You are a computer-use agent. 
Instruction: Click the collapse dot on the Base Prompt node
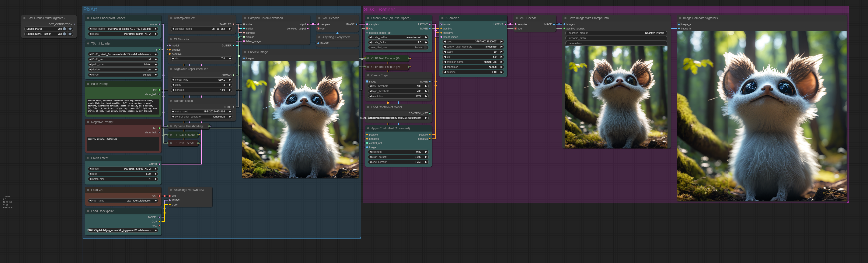pos(88,84)
